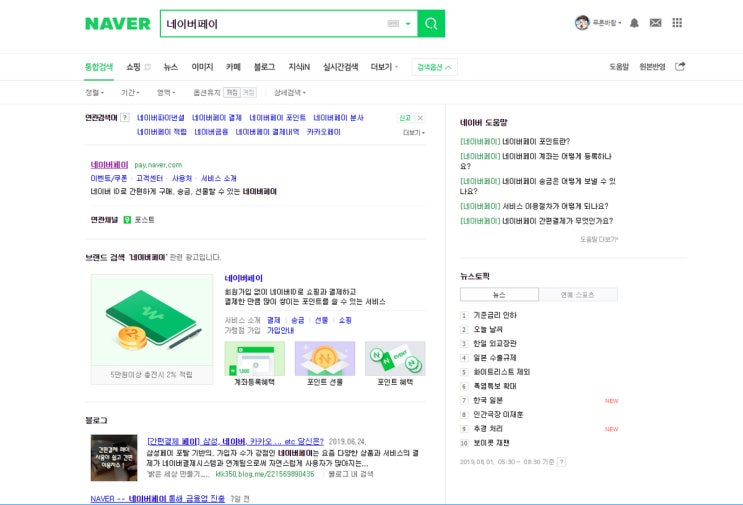
Task: Collapse the 검색옵션 panel
Action: (x=435, y=67)
